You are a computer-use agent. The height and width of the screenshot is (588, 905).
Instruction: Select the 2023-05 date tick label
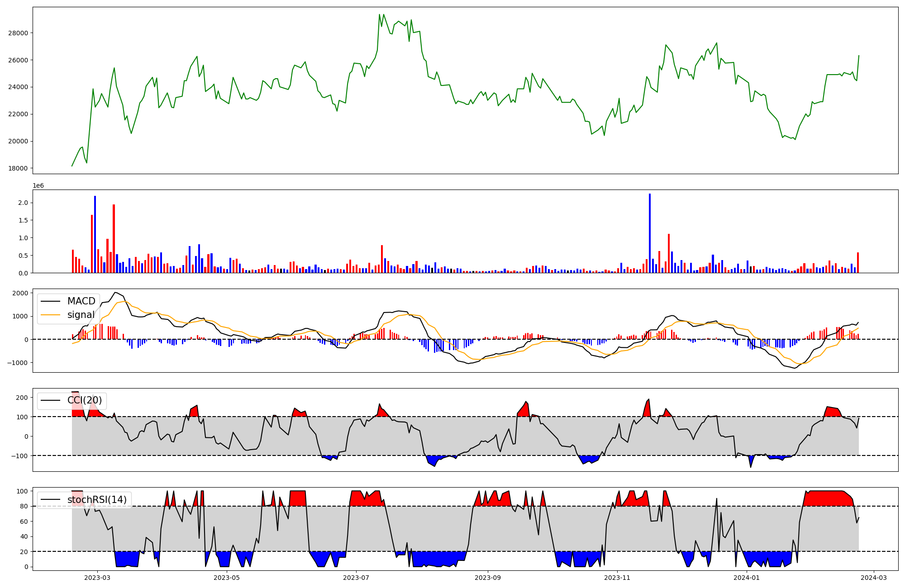[227, 578]
